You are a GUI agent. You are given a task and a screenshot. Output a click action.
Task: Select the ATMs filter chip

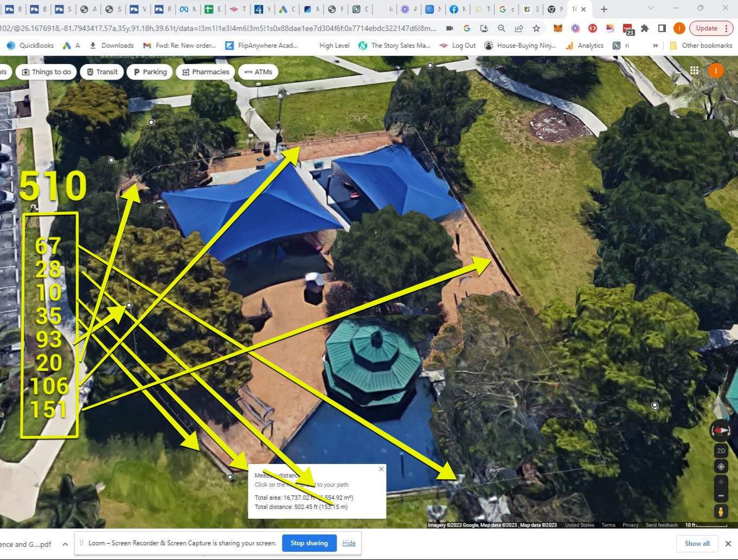tap(258, 72)
